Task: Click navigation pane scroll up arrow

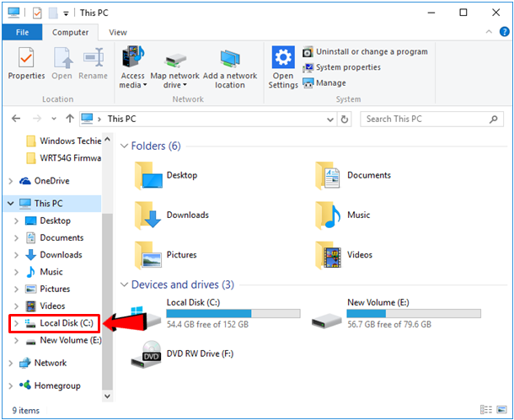Action: [x=107, y=140]
